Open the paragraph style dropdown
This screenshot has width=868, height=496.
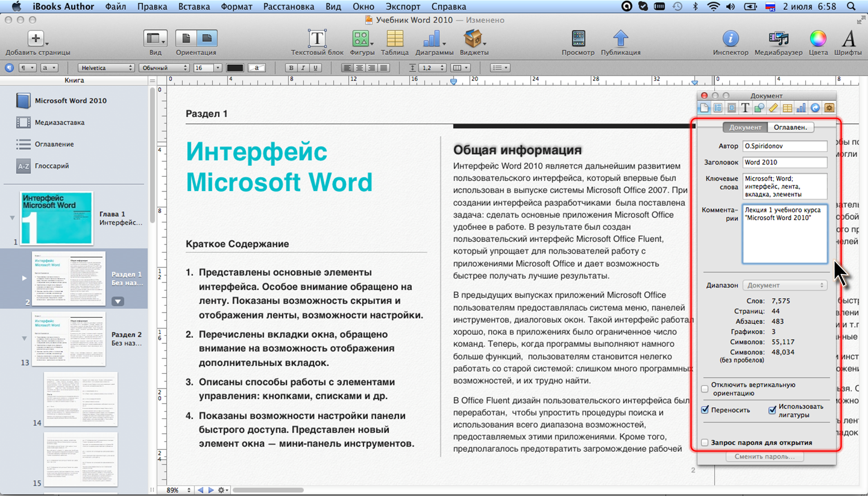(x=27, y=68)
